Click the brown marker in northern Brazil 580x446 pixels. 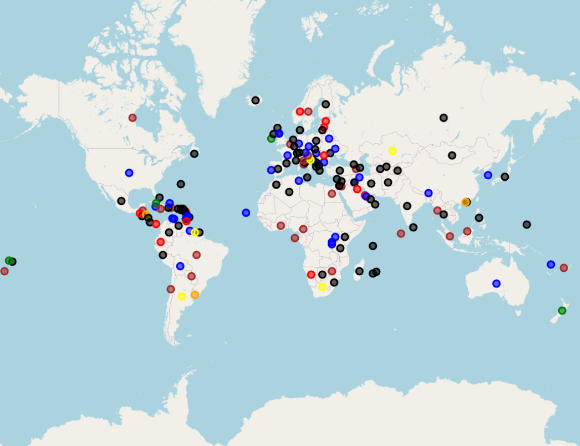click(x=196, y=255)
